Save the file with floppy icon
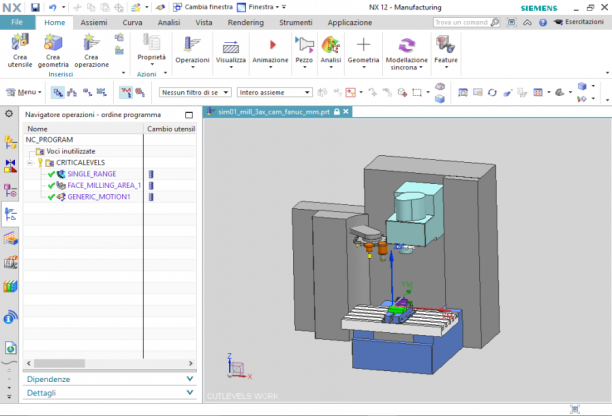The width and height of the screenshot is (612, 416). [35, 7]
